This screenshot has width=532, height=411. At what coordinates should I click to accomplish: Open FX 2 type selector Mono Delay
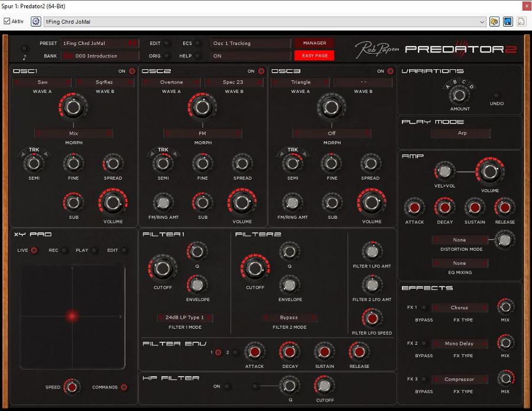click(x=460, y=344)
